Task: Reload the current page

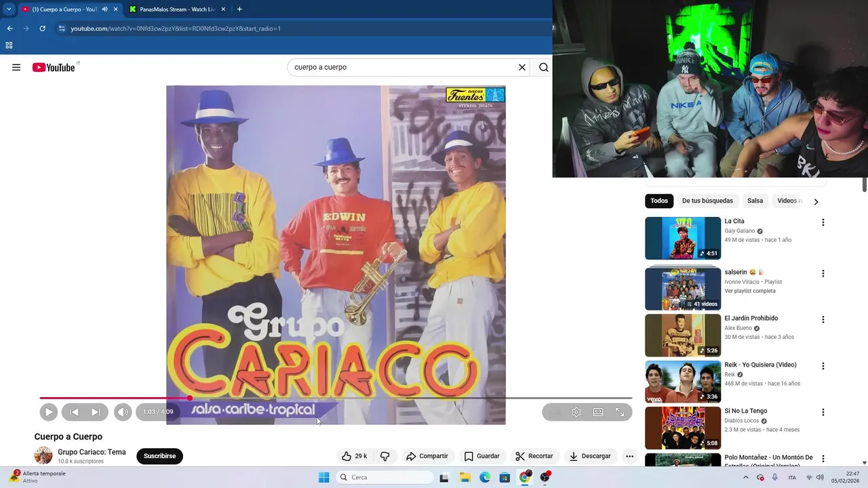Action: [x=42, y=28]
